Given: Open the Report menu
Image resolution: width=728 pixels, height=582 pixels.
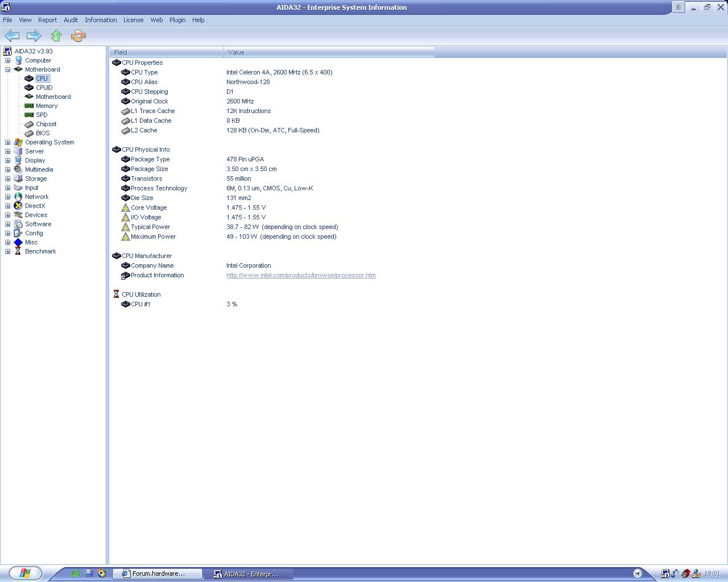Looking at the screenshot, I should (48, 20).
